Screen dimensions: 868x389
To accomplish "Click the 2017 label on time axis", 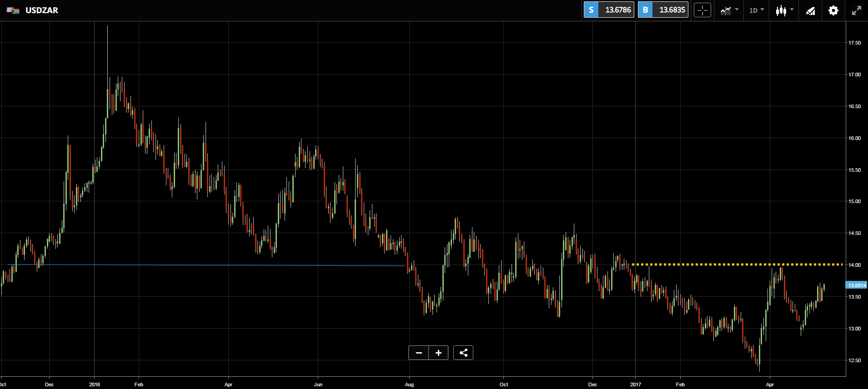I will pyautogui.click(x=636, y=384).
